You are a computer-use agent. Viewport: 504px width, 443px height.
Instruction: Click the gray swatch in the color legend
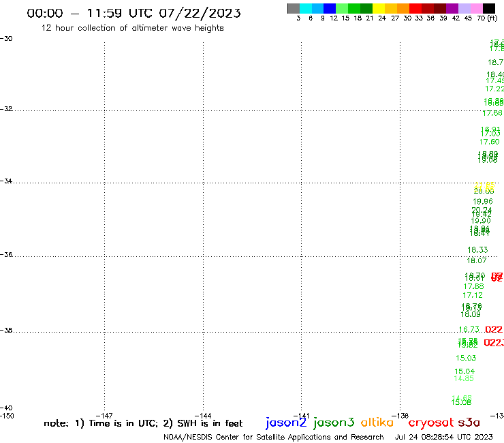click(x=294, y=8)
